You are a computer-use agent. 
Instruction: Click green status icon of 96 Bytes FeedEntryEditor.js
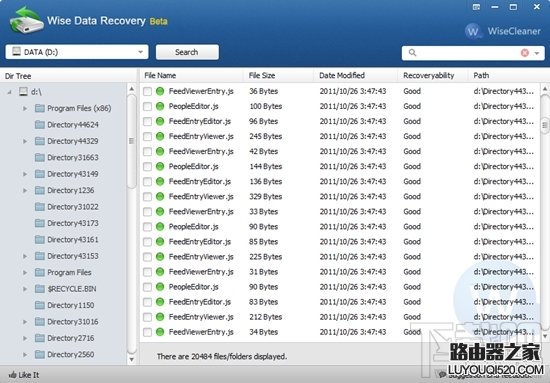click(160, 121)
